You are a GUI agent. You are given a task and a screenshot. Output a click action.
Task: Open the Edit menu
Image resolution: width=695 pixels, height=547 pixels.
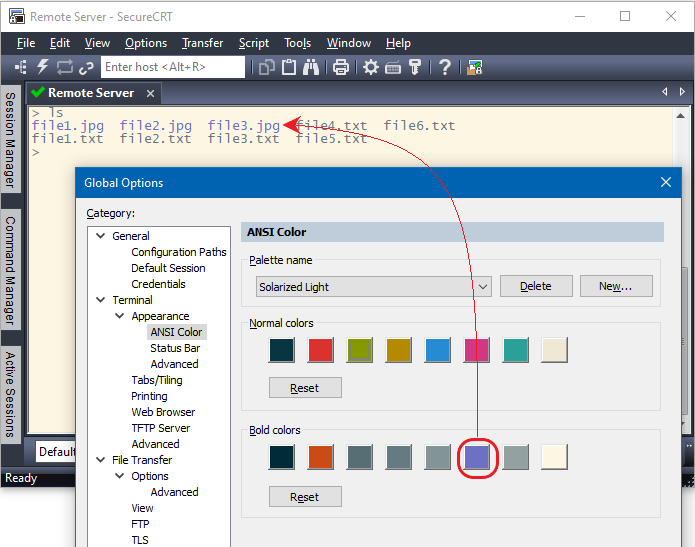[59, 43]
